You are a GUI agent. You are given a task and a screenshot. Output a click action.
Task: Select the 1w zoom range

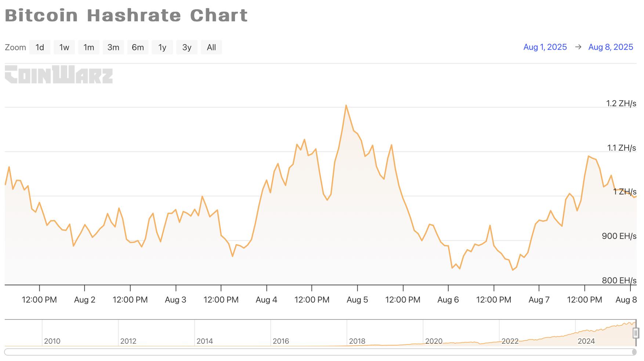tap(64, 47)
